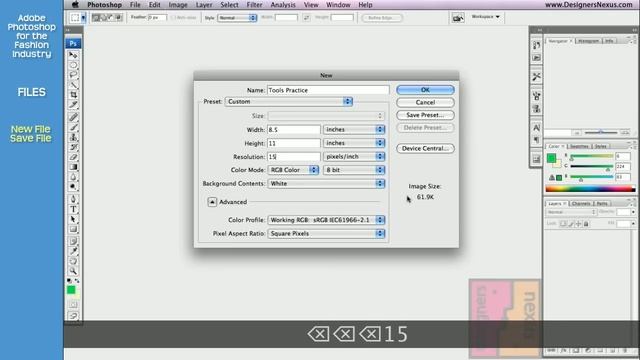The image size is (640, 360).
Task: Select the Eyedropper tool
Action: (x=73, y=251)
